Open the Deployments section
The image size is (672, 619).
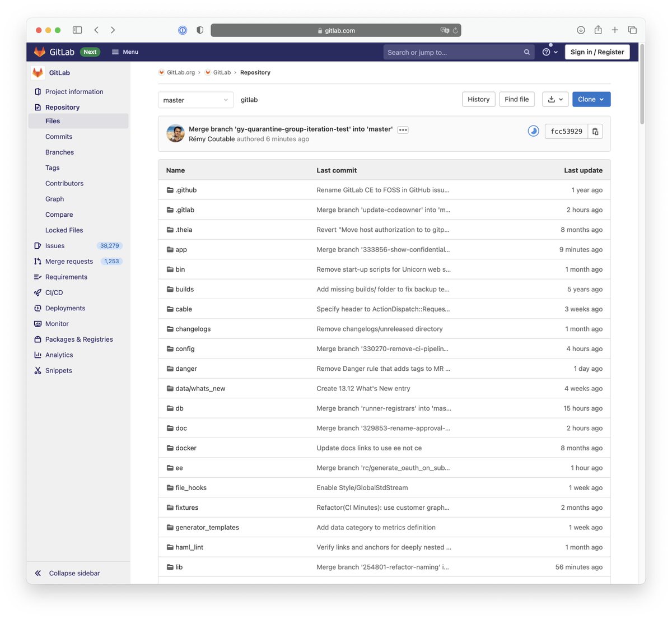pos(64,308)
